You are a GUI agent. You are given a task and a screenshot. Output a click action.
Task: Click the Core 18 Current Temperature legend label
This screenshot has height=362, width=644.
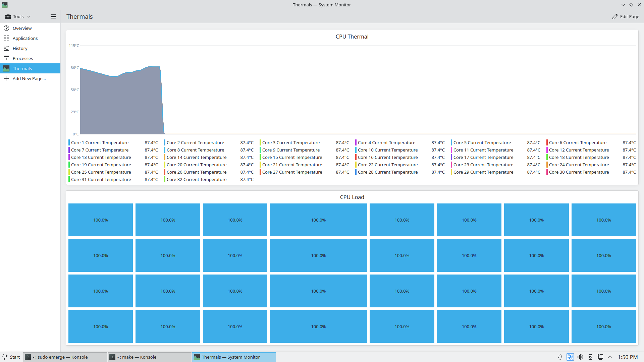pyautogui.click(x=579, y=157)
